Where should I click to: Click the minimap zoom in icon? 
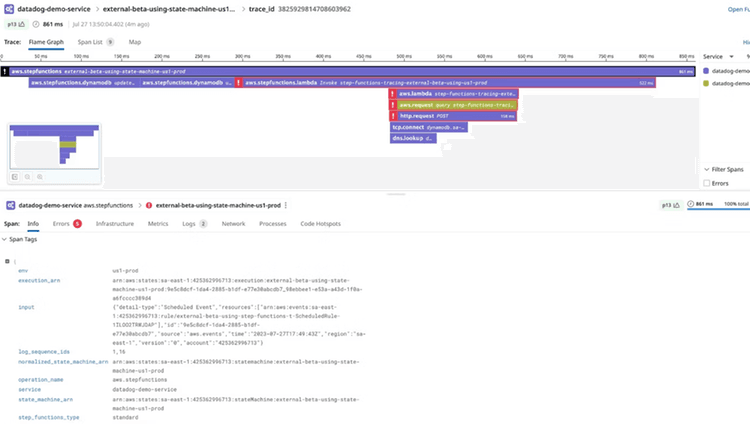pyautogui.click(x=40, y=177)
